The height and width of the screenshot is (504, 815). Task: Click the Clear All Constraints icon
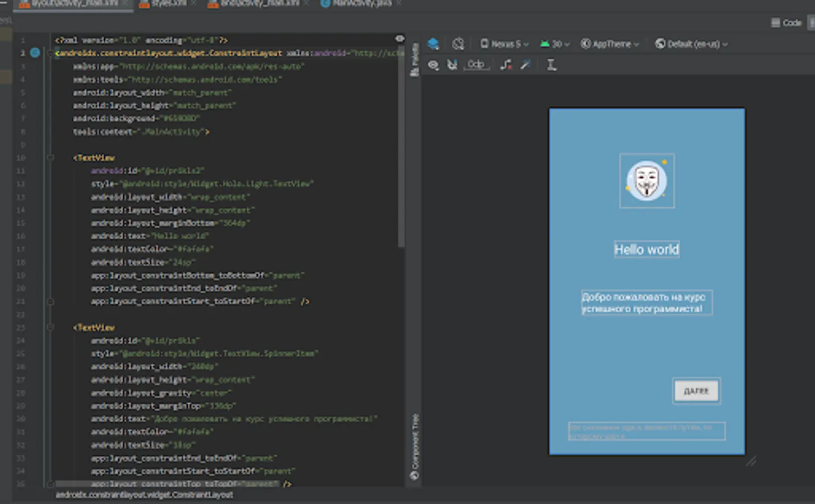click(x=506, y=65)
